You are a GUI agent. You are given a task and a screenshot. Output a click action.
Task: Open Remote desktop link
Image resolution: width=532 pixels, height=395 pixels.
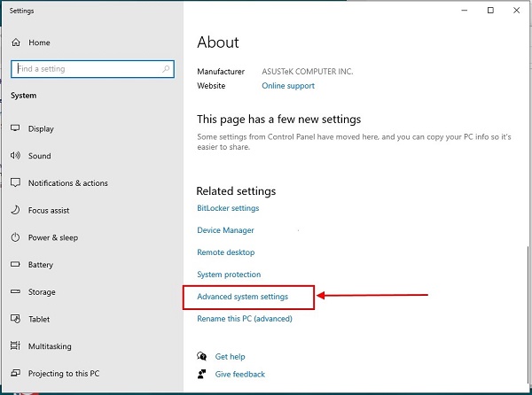[x=225, y=252]
